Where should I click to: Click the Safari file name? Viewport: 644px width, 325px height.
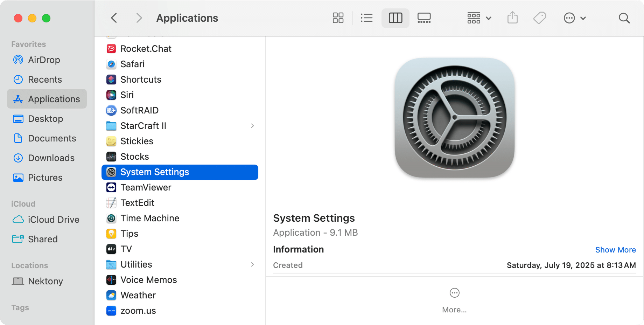[x=132, y=64]
